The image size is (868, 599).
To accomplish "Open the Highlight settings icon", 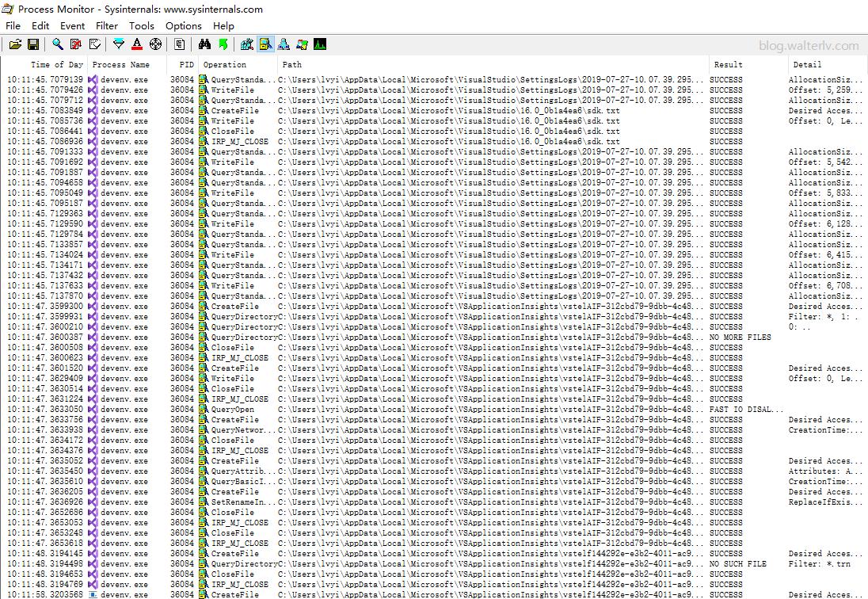I will 137,44.
